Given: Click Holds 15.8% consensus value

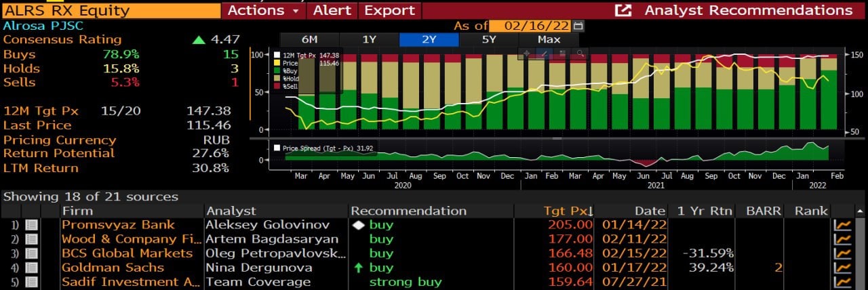Looking at the screenshot, I should click(121, 68).
